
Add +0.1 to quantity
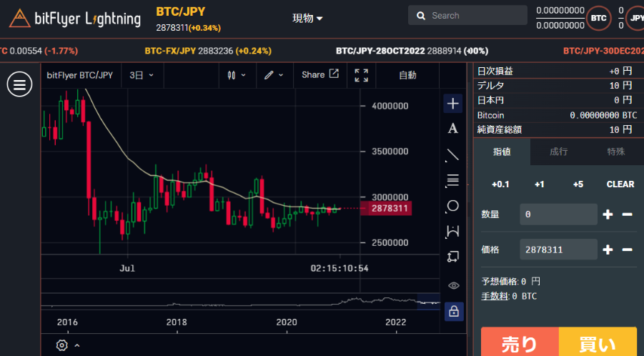(x=500, y=184)
